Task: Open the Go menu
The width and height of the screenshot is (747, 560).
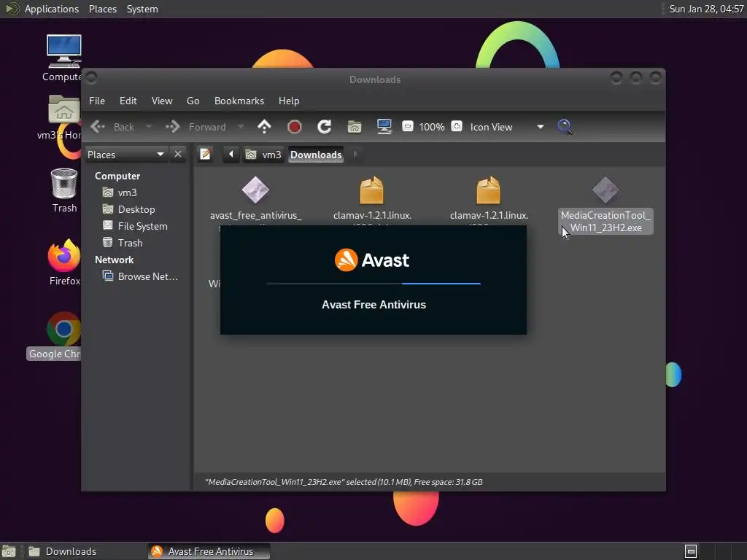Action: pos(193,101)
